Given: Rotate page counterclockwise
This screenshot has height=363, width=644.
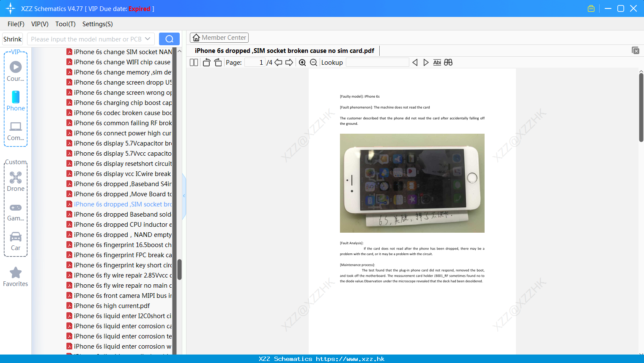Looking at the screenshot, I should coord(206,63).
